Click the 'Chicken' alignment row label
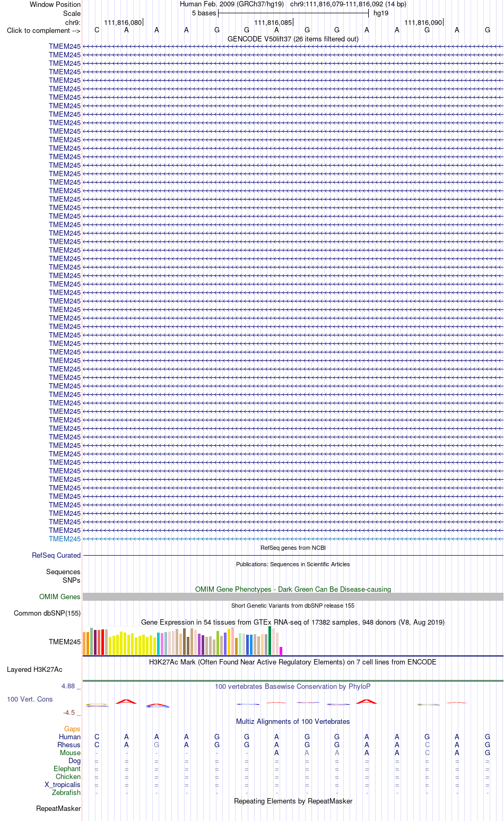The height and width of the screenshot is (821, 504). coord(68,776)
